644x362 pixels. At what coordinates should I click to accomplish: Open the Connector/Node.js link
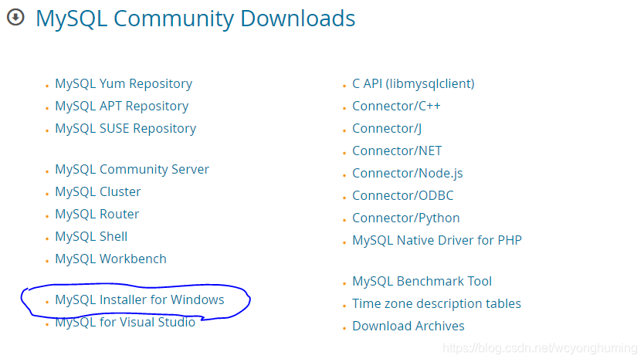pyautogui.click(x=408, y=174)
